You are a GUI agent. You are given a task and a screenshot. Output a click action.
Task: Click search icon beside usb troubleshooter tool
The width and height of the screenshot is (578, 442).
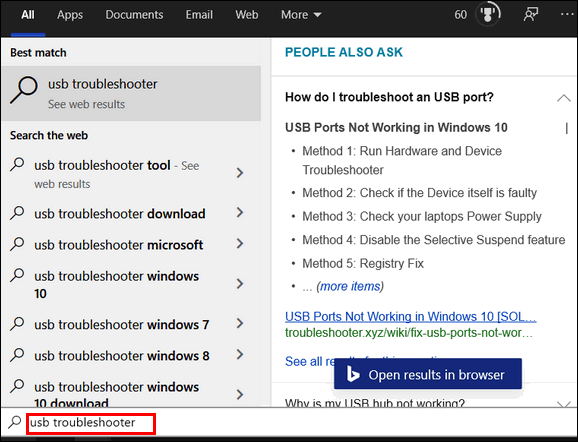[x=17, y=165]
